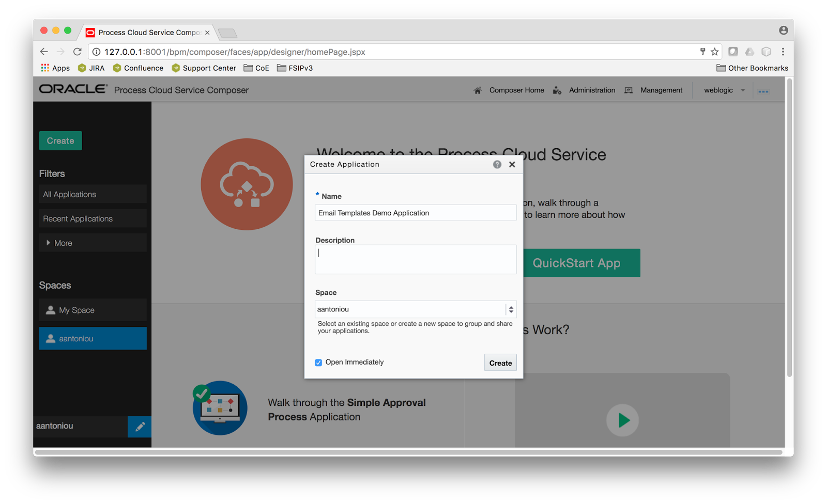Enable the Open Immediately checkbox
Image resolution: width=827 pixels, height=504 pixels.
pyautogui.click(x=318, y=363)
